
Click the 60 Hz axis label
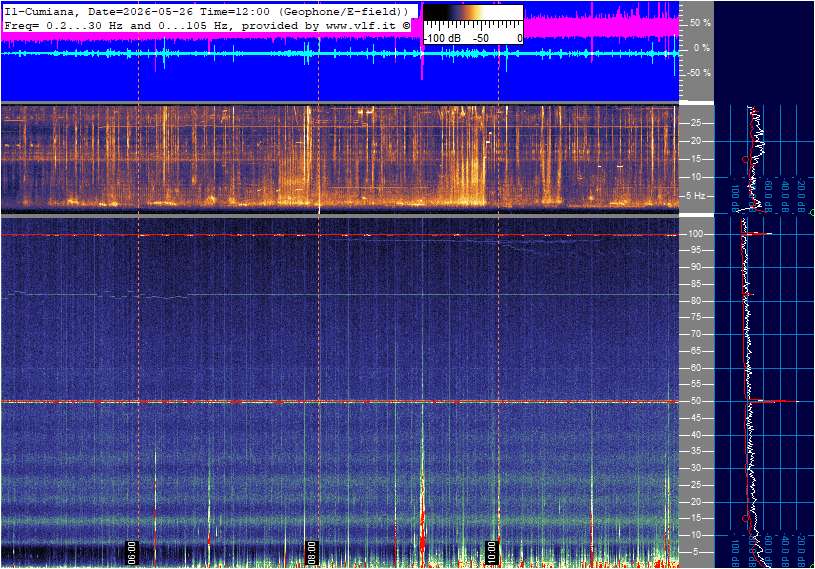coord(695,368)
